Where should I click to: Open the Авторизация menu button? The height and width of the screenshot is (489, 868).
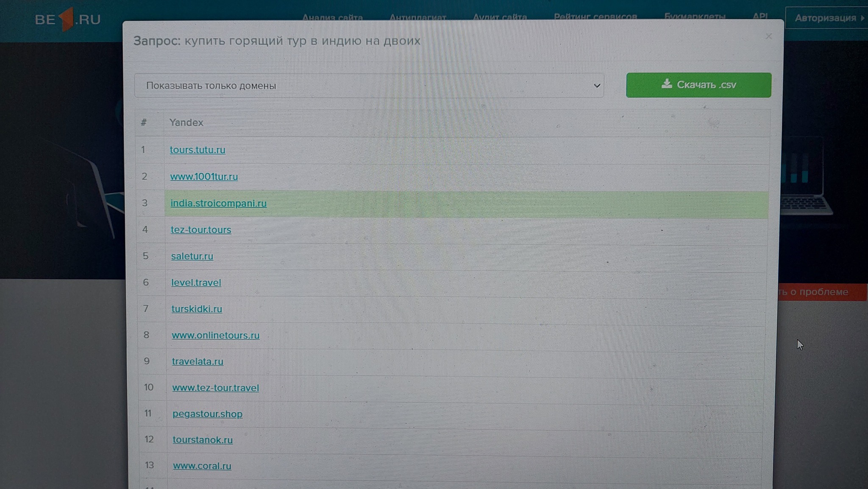tap(826, 18)
